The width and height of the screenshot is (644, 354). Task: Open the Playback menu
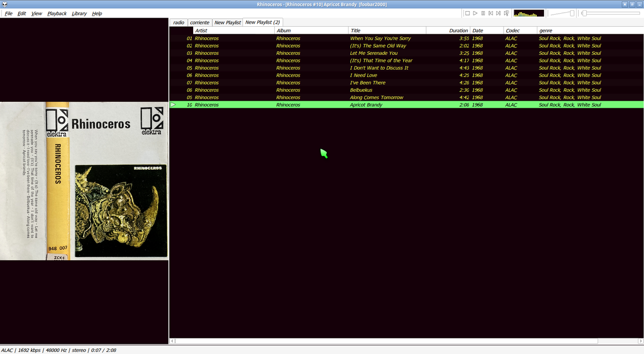tap(57, 14)
